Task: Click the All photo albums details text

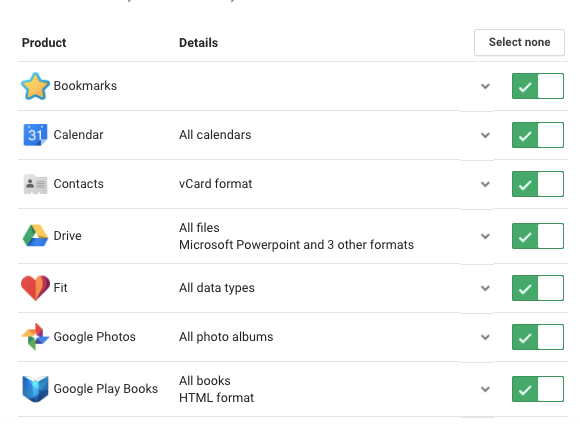Action: (x=226, y=337)
